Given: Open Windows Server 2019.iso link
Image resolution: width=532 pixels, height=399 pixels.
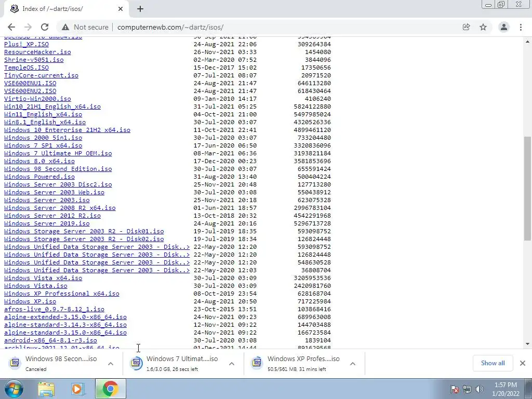Looking at the screenshot, I should pyautogui.click(x=47, y=223).
